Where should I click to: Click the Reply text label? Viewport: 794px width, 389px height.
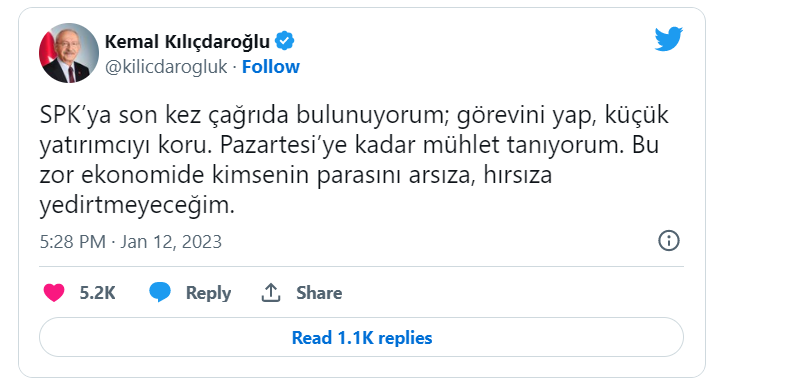point(208,293)
